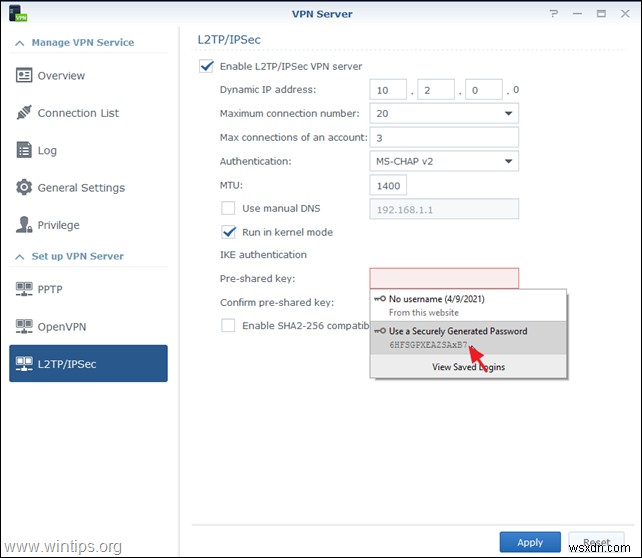This screenshot has width=642, height=558.
Task: Collapse the Manage VPN Service section
Action: [19, 43]
